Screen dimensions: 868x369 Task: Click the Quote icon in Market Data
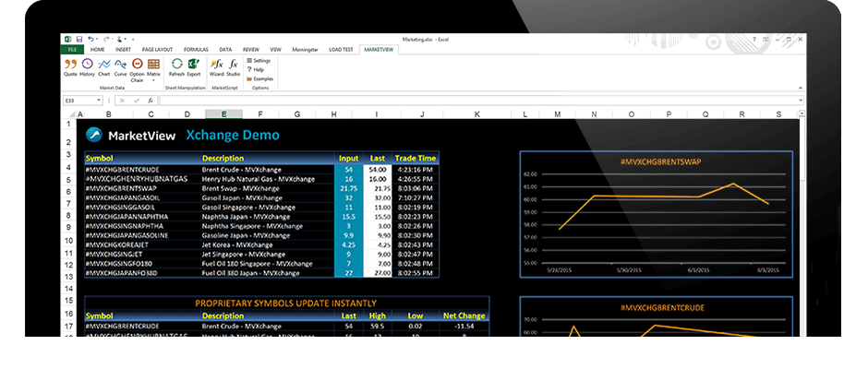tap(70, 64)
